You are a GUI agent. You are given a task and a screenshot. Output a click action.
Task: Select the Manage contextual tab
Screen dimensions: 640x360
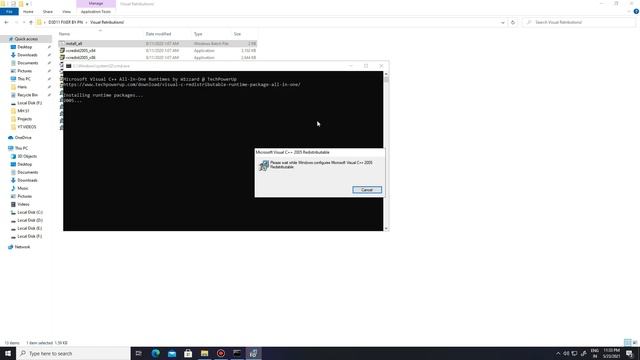[96, 4]
